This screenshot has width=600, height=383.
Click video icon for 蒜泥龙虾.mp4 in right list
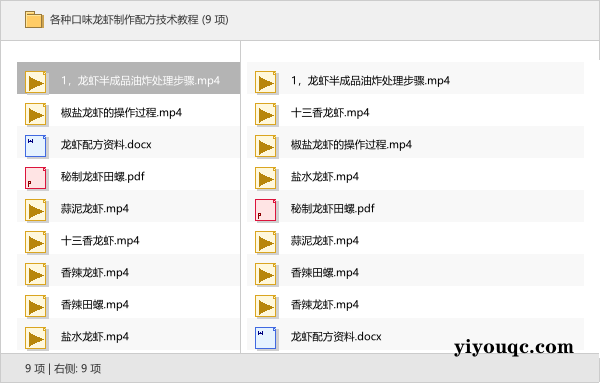click(x=266, y=243)
